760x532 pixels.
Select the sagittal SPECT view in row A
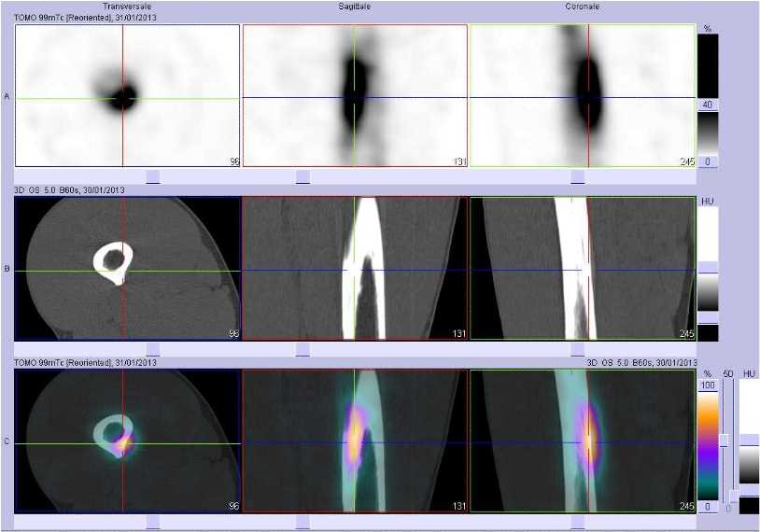pyautogui.click(x=355, y=95)
